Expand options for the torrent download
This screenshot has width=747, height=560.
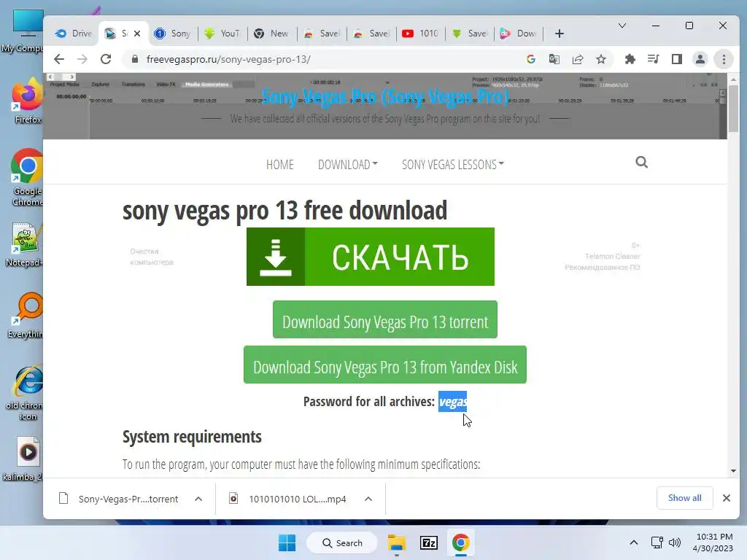tap(198, 499)
